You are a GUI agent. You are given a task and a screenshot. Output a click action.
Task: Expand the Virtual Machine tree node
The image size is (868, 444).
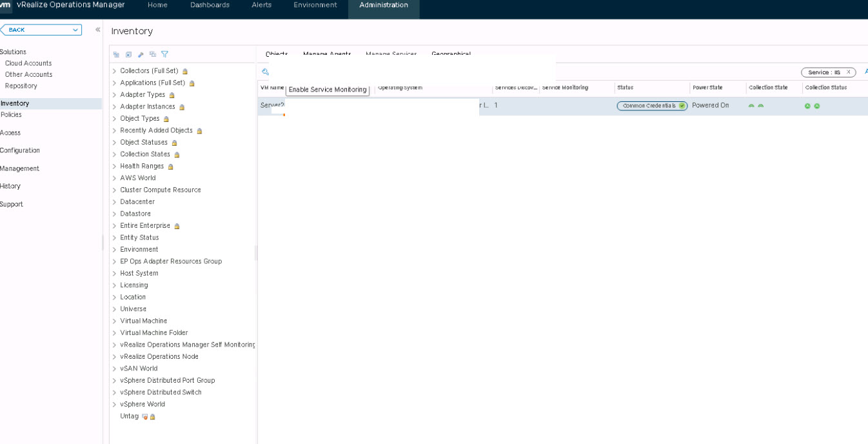pos(114,321)
